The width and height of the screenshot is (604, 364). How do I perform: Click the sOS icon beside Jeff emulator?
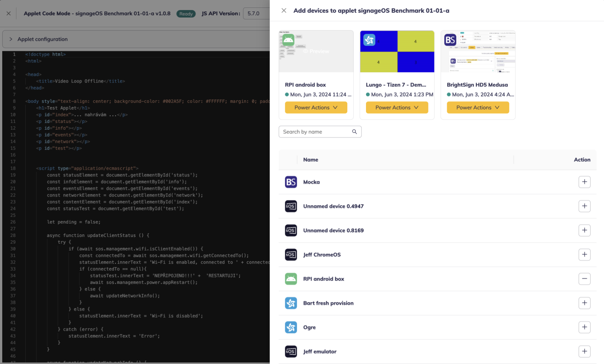click(291, 351)
